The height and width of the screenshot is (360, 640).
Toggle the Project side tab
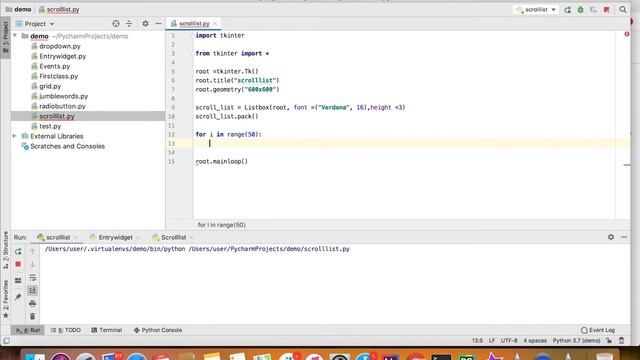click(6, 38)
